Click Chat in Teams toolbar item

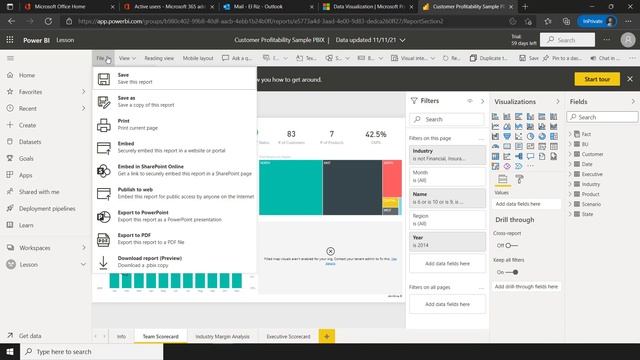[x=605, y=58]
